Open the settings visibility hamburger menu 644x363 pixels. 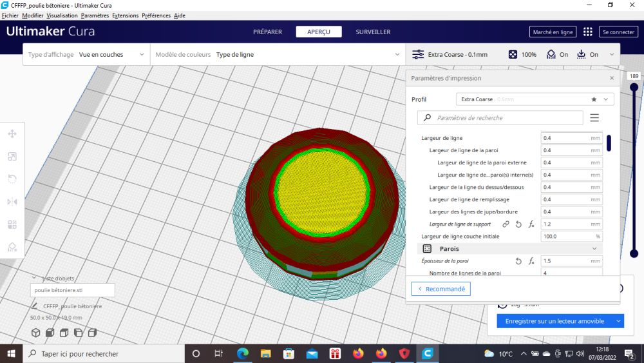[594, 118]
